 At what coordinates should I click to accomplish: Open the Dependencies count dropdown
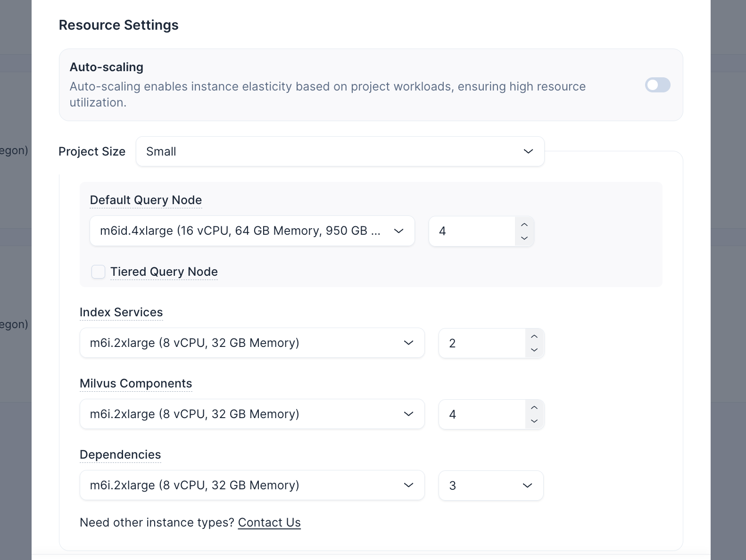[x=490, y=486]
